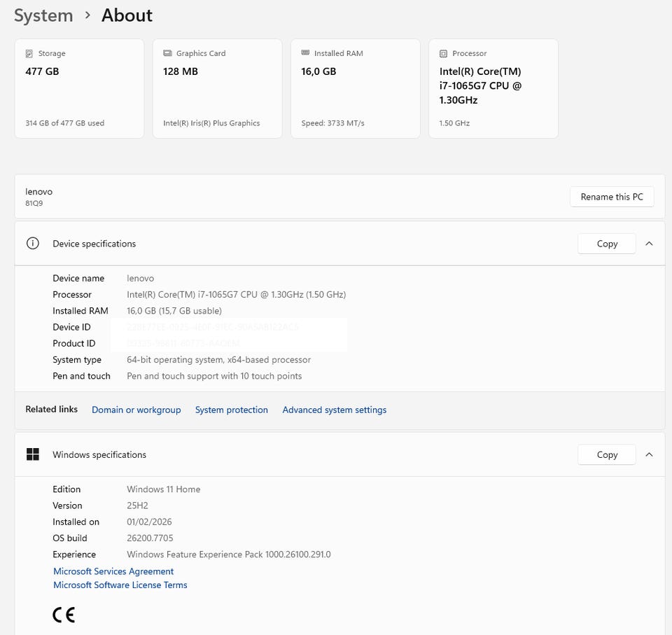Open Advanced system settings link

[334, 410]
